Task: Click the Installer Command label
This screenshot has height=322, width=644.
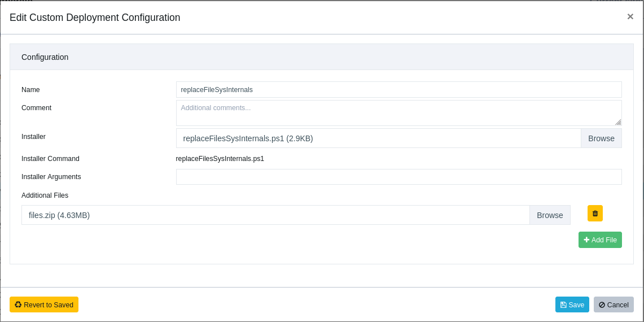Action: [x=51, y=159]
